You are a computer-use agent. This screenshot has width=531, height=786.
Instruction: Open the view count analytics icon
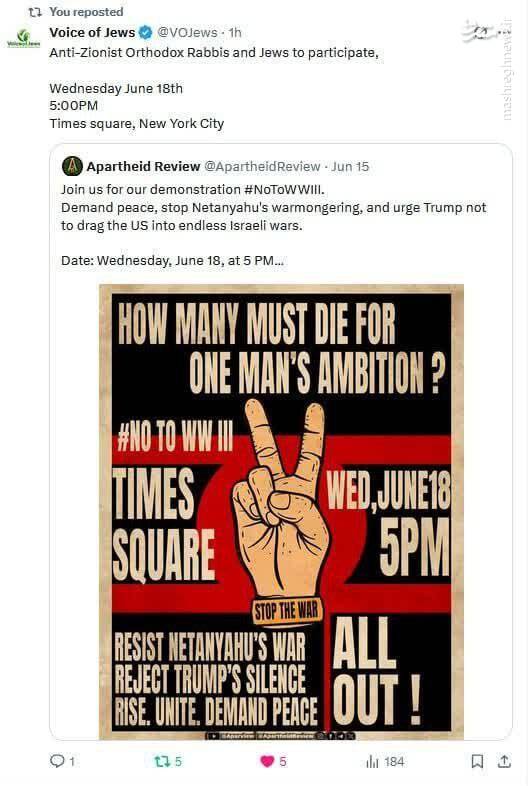tap(372, 762)
